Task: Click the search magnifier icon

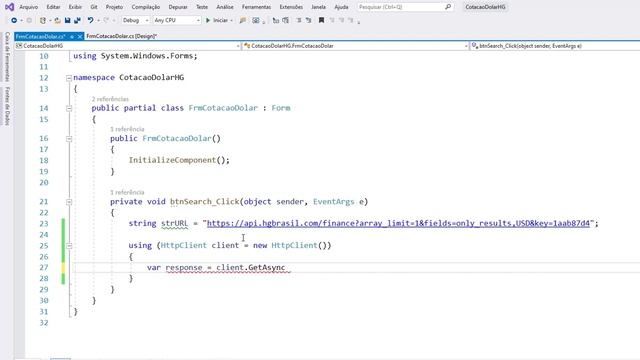Action: point(448,7)
